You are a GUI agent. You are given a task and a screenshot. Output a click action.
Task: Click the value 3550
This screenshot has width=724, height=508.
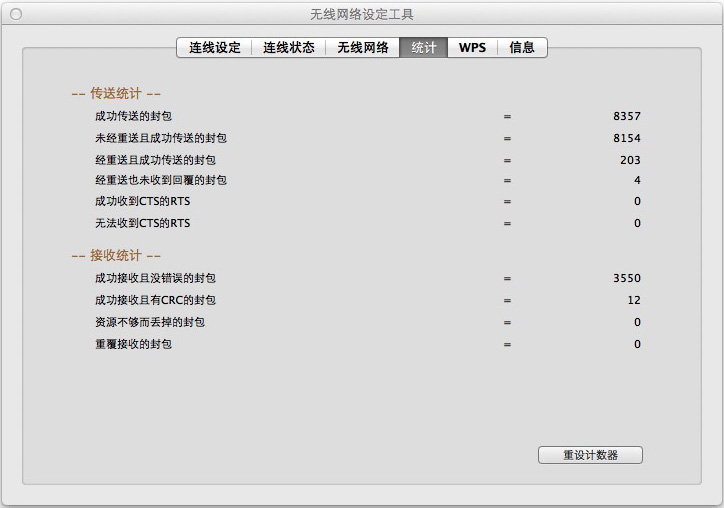(627, 278)
